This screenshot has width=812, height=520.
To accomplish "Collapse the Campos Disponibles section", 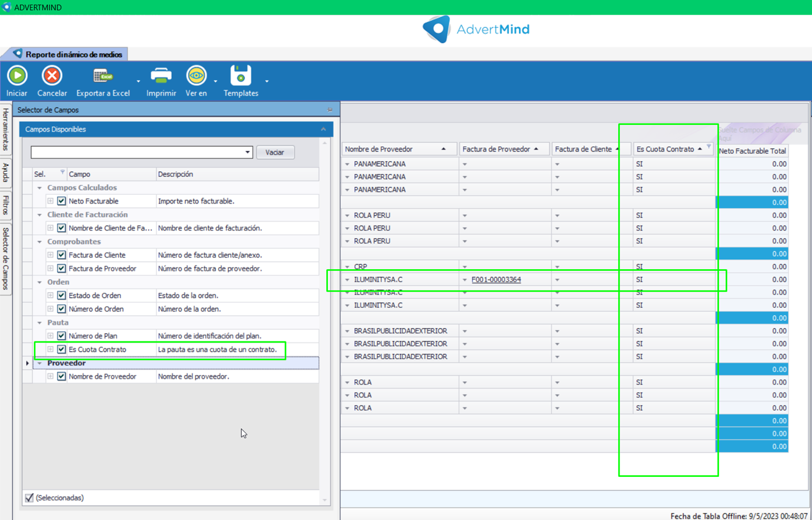I will pyautogui.click(x=323, y=129).
